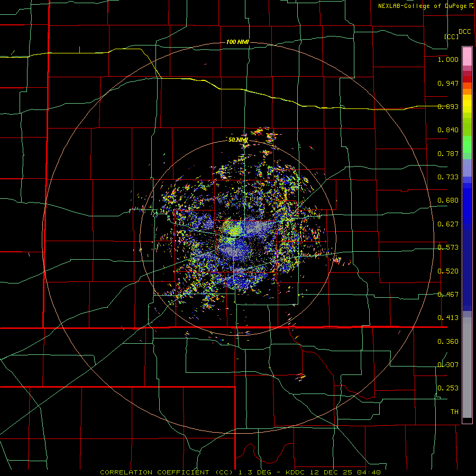Click the 0.893 color scale value
Screen dimensions: 476x476
coord(448,106)
